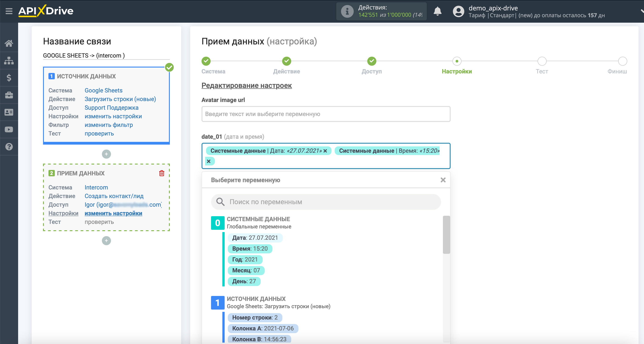
Task: Open the Igor account access link
Action: (123, 205)
